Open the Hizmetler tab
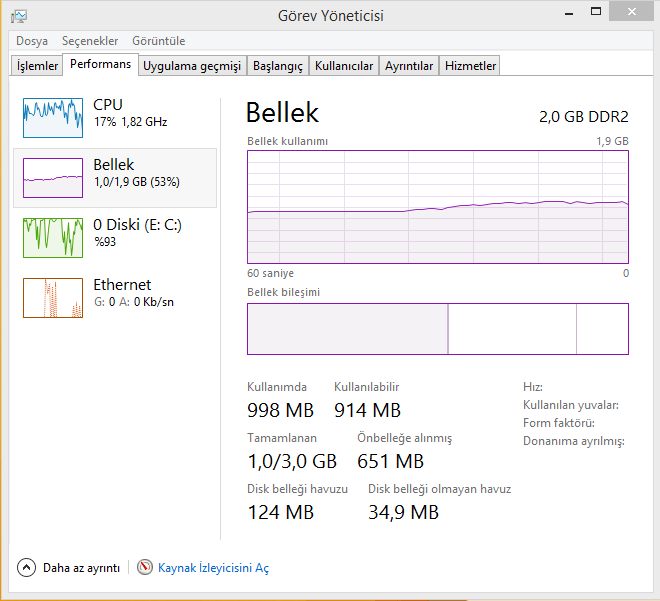This screenshot has width=660, height=601. (470, 66)
